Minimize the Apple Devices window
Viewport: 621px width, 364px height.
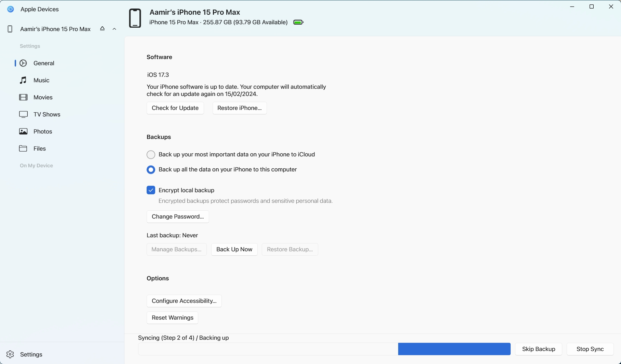572,7
